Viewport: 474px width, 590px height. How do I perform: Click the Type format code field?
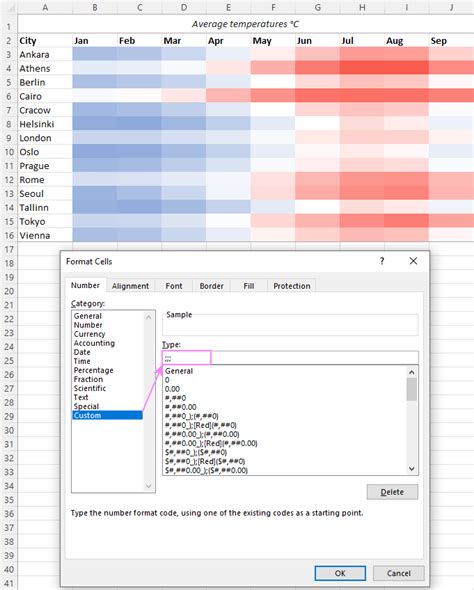coord(290,358)
